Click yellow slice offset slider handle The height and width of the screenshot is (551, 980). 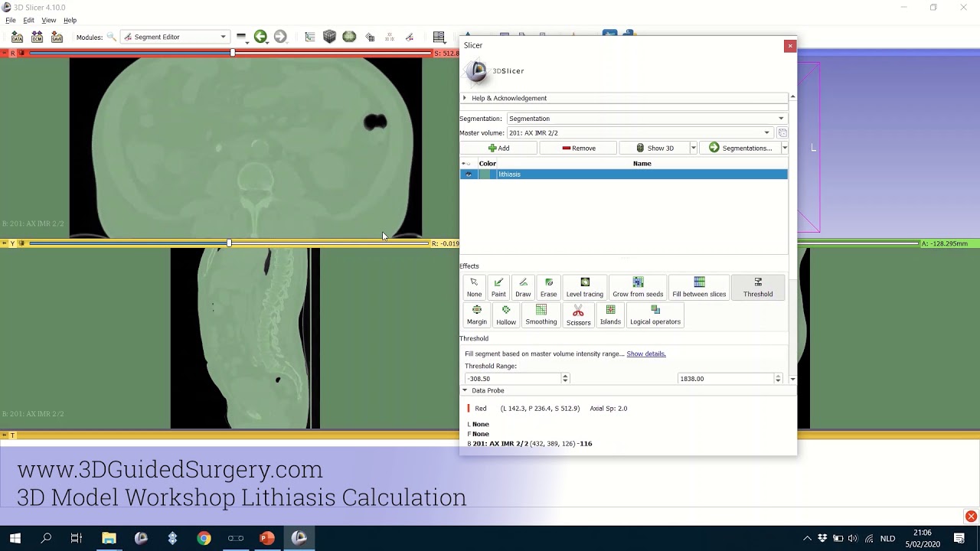pos(229,243)
